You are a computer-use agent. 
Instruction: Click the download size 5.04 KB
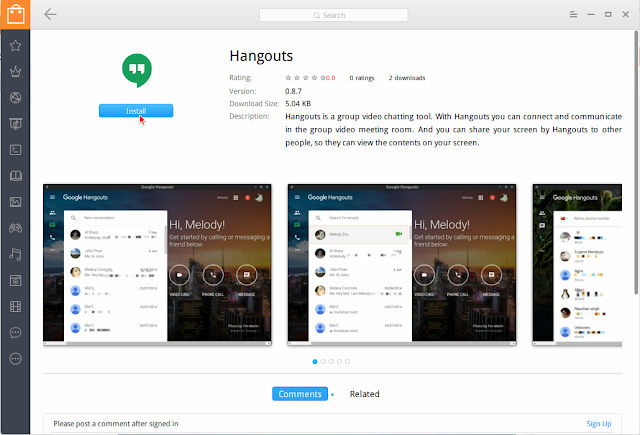point(298,104)
